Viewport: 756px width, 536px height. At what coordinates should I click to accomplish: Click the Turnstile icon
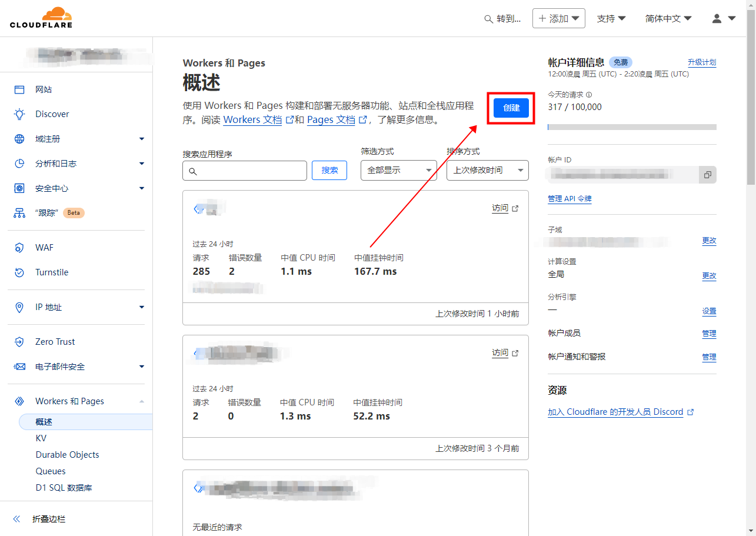point(19,272)
